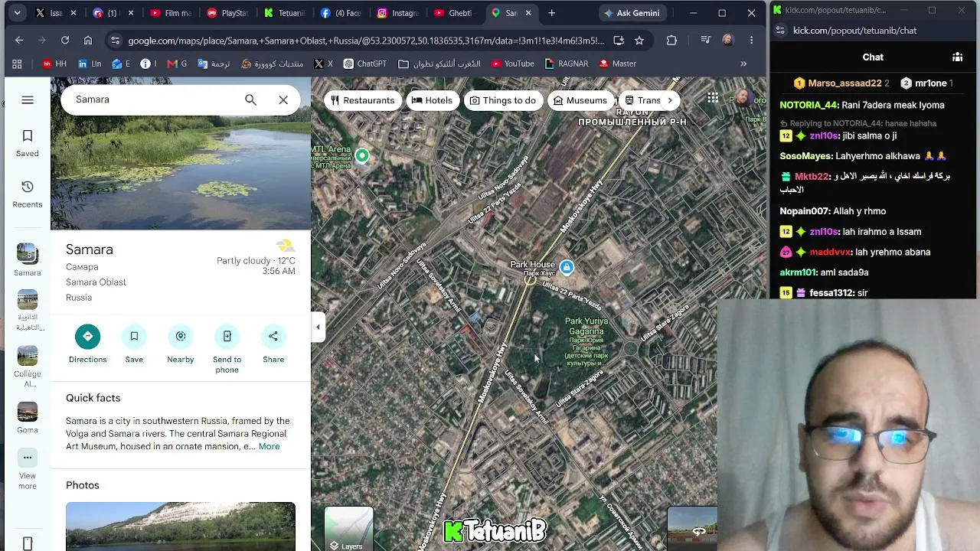980x551 pixels.
Task: Open the browser Extensions menu
Action: click(x=671, y=41)
